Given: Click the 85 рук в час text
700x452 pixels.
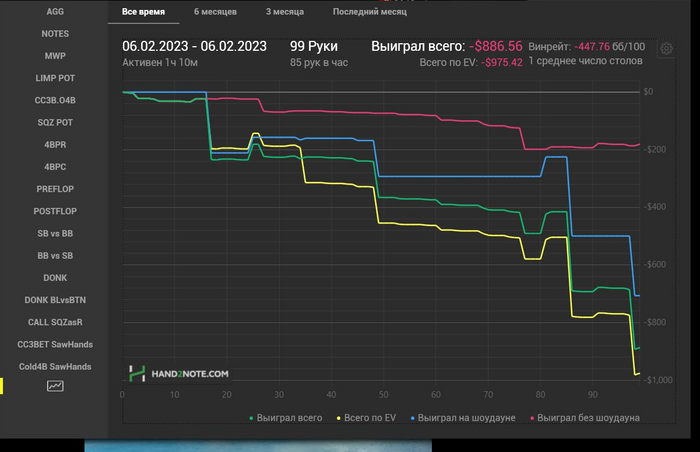Looking at the screenshot, I should 319,63.
